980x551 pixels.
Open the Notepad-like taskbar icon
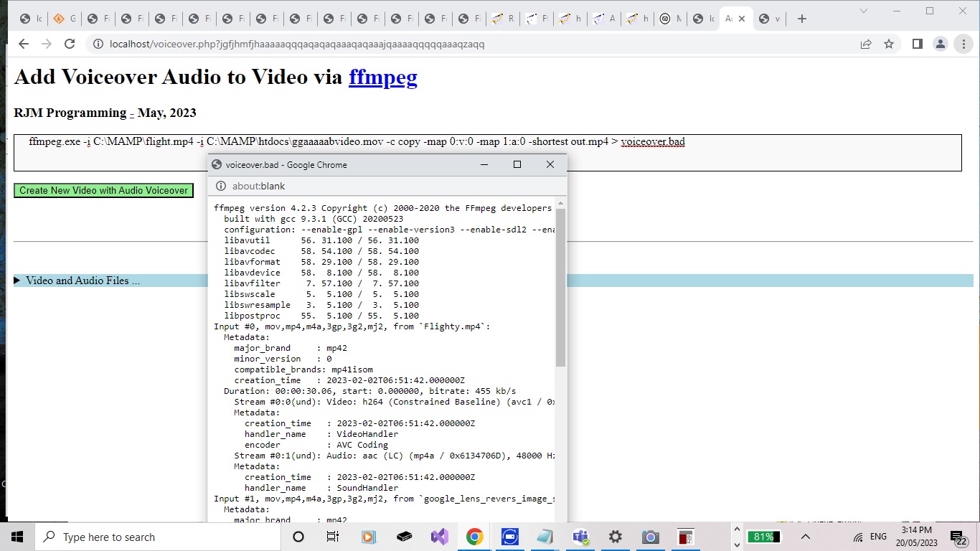click(x=545, y=537)
